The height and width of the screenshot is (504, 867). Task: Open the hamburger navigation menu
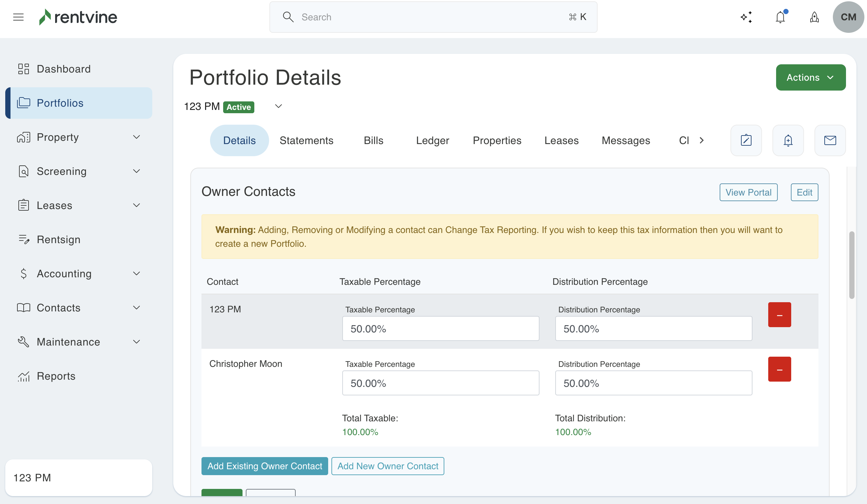(x=18, y=17)
